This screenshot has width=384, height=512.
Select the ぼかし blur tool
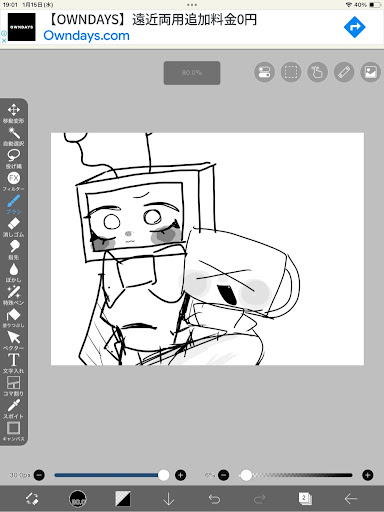[x=14, y=273]
